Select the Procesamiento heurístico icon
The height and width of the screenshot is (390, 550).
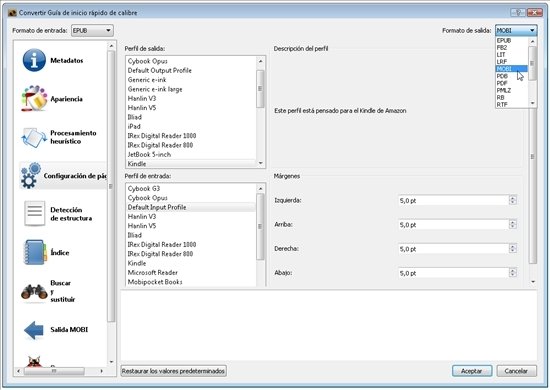(34, 137)
